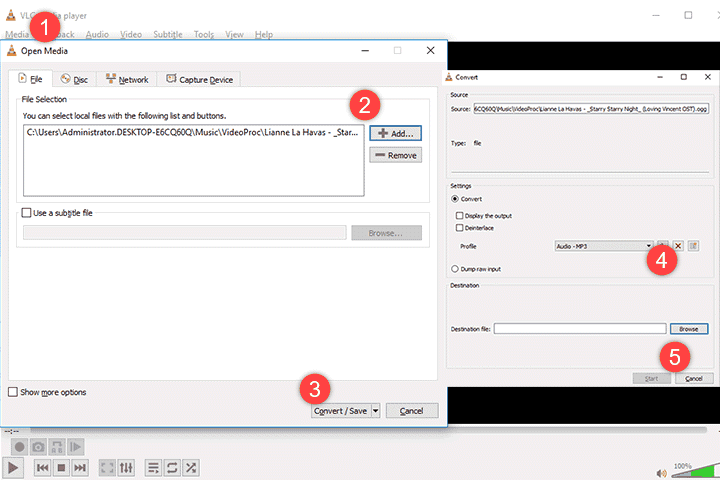Open the Tools menu

click(204, 34)
